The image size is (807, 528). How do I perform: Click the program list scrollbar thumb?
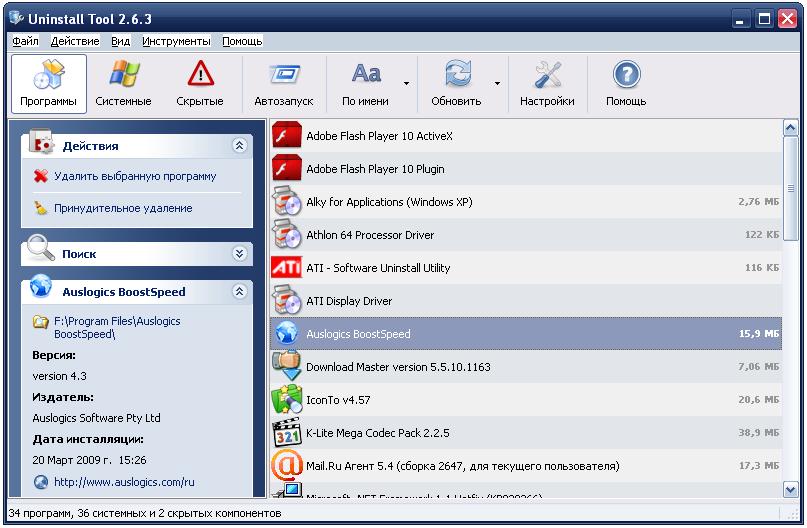791,188
